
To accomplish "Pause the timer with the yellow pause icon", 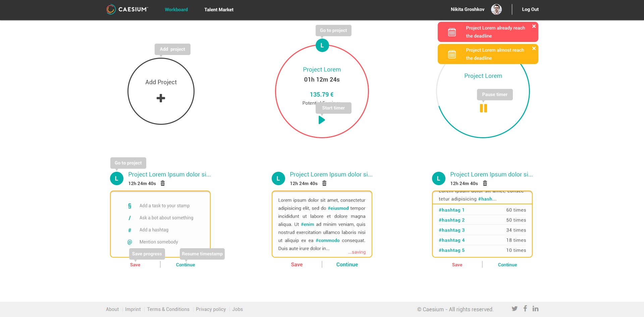I will click(x=483, y=108).
